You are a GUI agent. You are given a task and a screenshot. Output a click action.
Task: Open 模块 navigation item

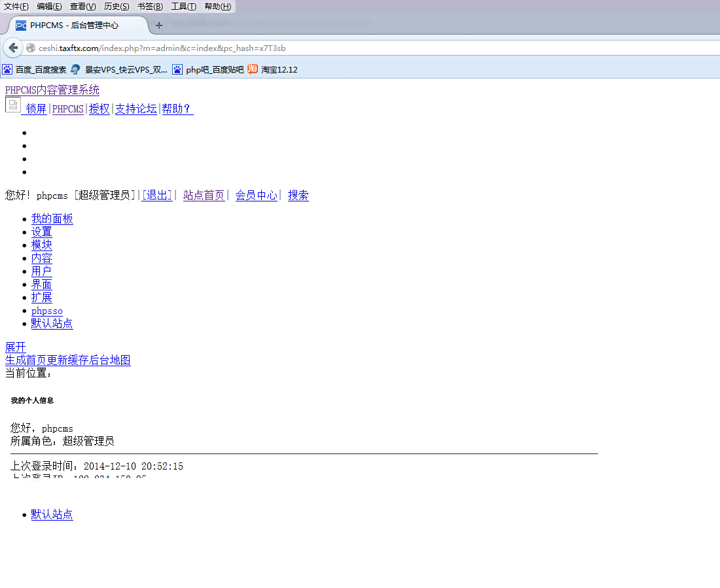(x=41, y=245)
